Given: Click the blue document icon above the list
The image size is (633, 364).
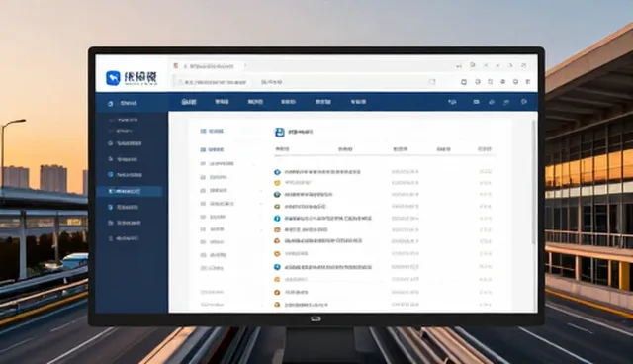Looking at the screenshot, I should tap(279, 132).
